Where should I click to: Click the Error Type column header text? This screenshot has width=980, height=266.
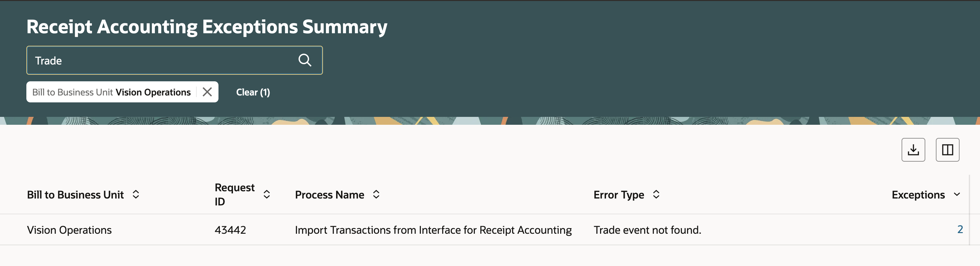(x=619, y=195)
